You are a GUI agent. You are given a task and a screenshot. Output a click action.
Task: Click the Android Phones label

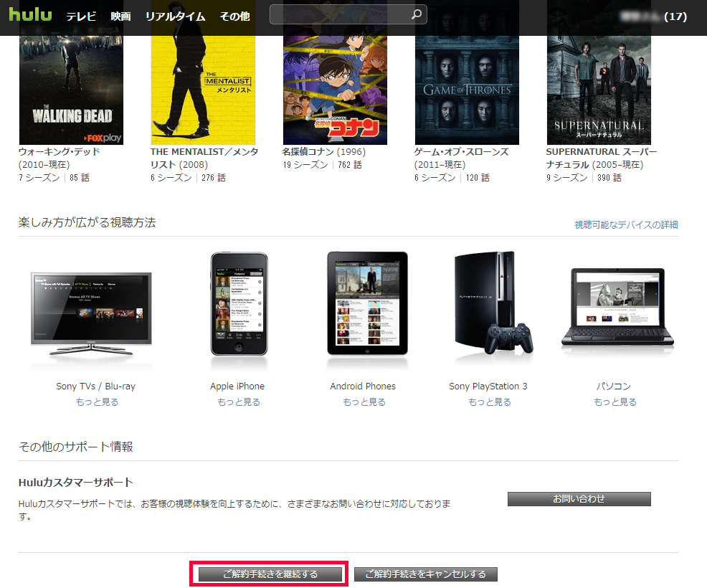tap(363, 386)
